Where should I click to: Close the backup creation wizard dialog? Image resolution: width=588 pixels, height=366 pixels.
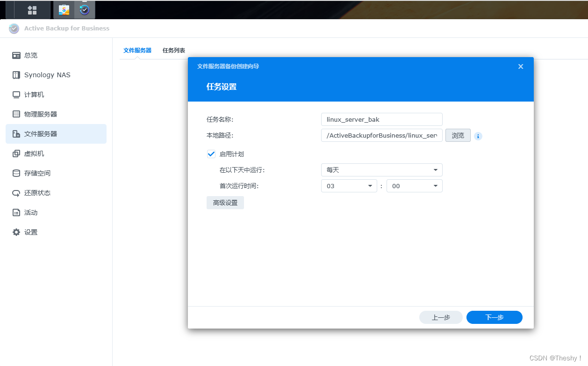[x=521, y=66]
